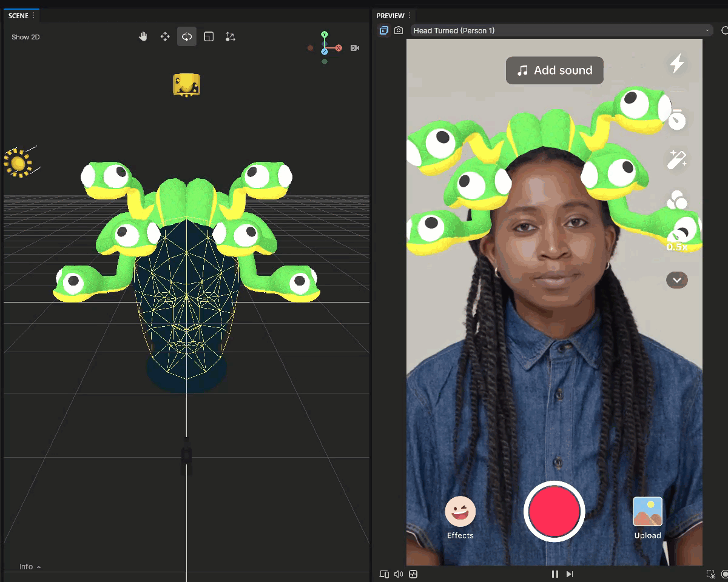Screen dimensions: 728x582
Task: Open the timer icon in preview
Action: click(x=677, y=120)
